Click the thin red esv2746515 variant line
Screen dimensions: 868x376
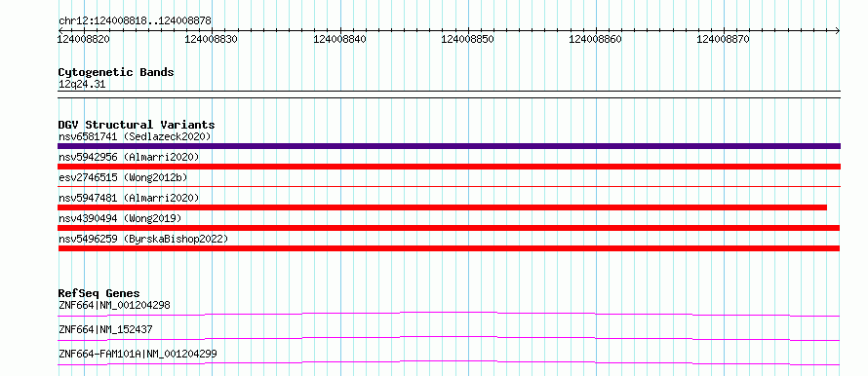coord(449,186)
